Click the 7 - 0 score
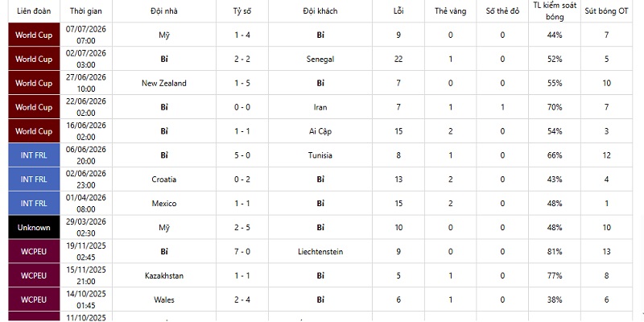Screen dimensions: 644x322 click(242, 251)
